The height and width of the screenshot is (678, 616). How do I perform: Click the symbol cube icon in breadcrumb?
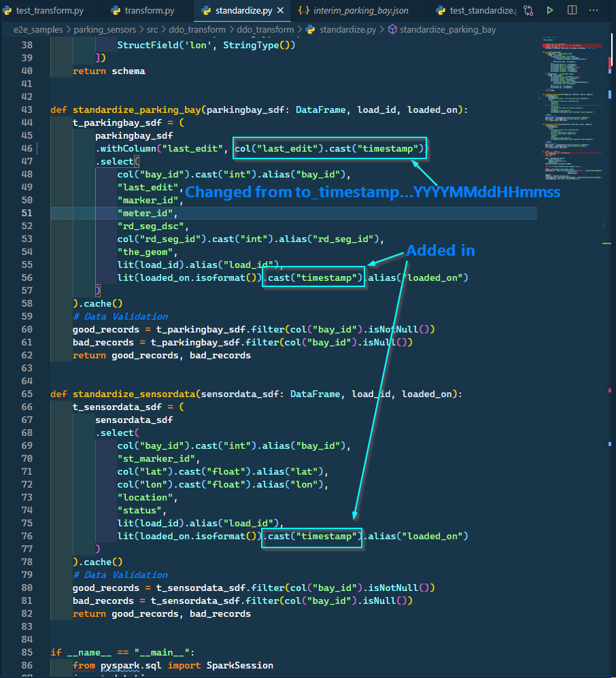[x=392, y=29]
